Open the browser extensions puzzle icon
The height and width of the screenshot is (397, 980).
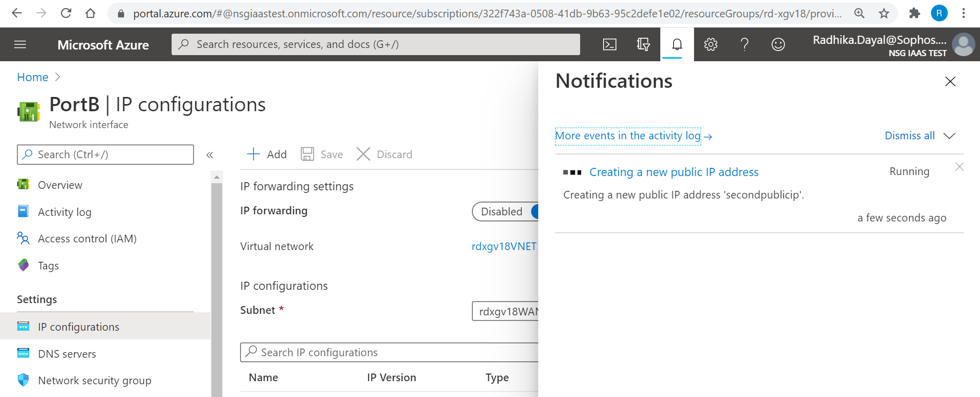[x=914, y=13]
